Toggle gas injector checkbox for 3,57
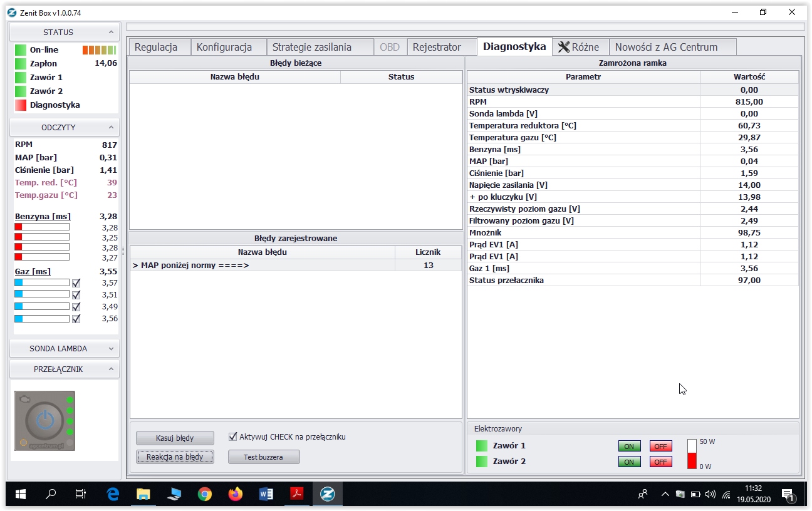This screenshot has height=511, width=812. pyautogui.click(x=76, y=283)
